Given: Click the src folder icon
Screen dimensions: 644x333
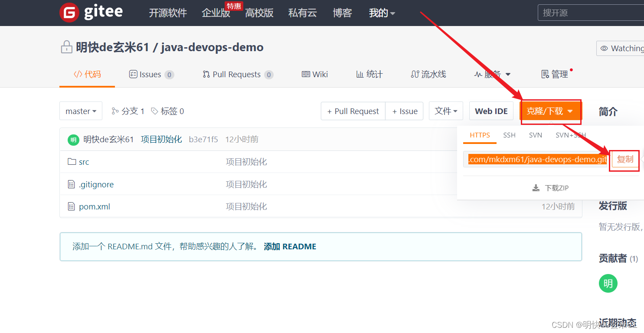Looking at the screenshot, I should 72,162.
